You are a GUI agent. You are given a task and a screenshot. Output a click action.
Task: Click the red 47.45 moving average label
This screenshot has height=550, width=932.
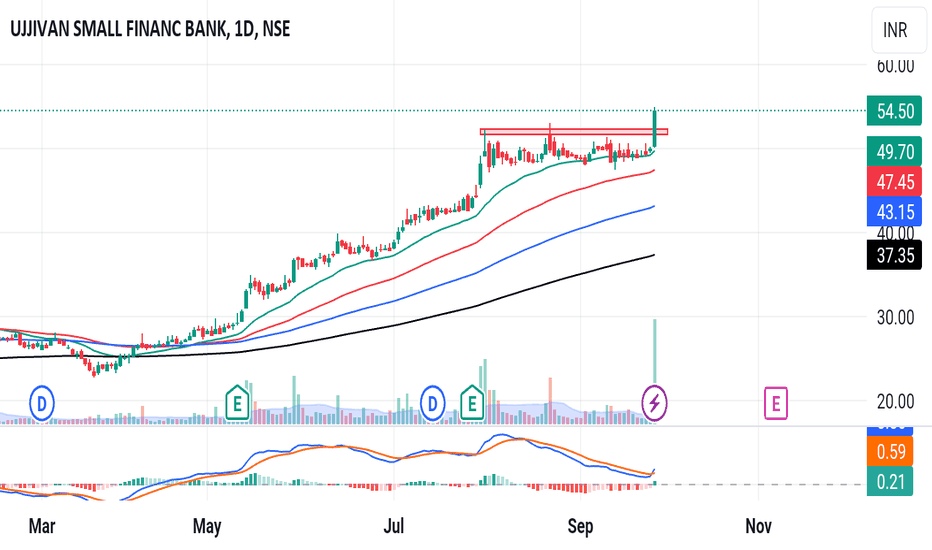895,181
